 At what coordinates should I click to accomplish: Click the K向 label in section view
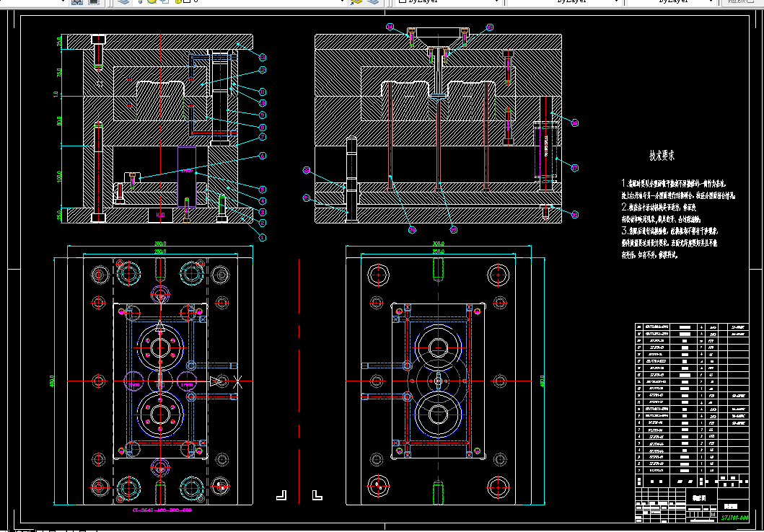coord(160,215)
